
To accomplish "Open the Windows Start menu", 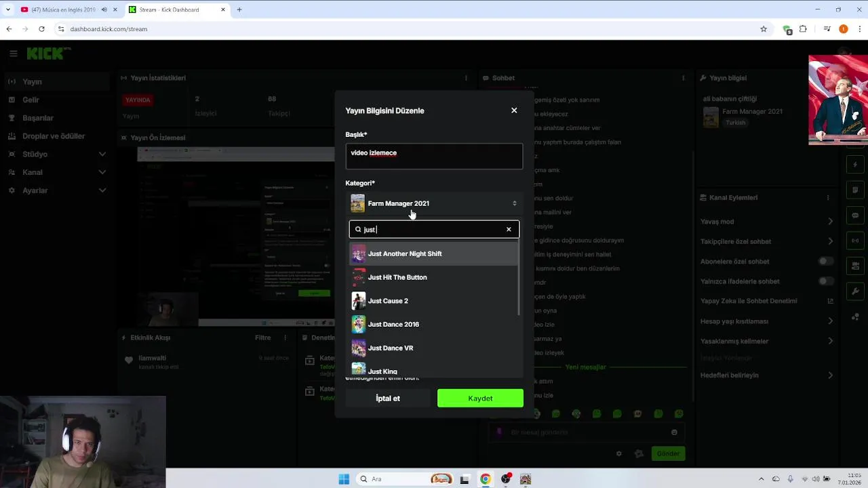I will click(344, 479).
